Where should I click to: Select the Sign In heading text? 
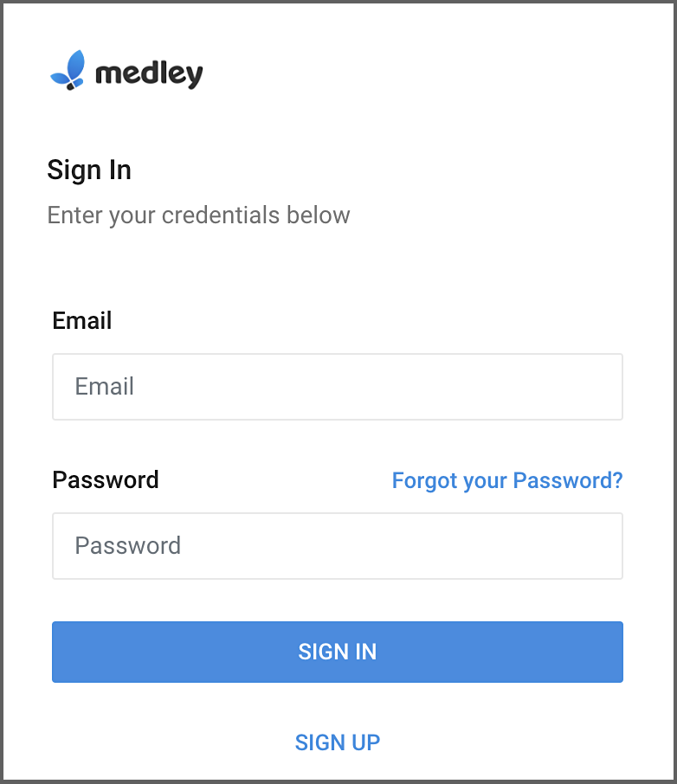(x=89, y=170)
